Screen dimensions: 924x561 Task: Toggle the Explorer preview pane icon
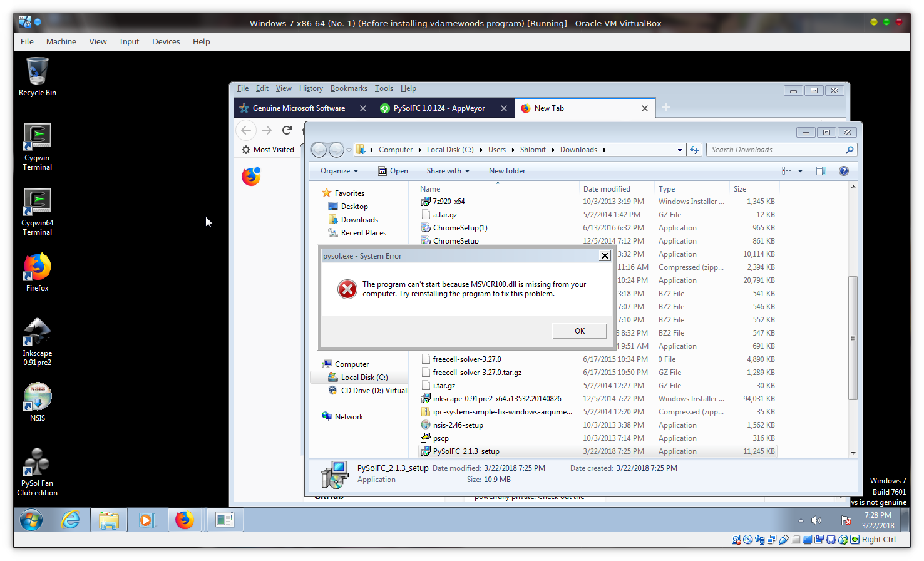[821, 171]
